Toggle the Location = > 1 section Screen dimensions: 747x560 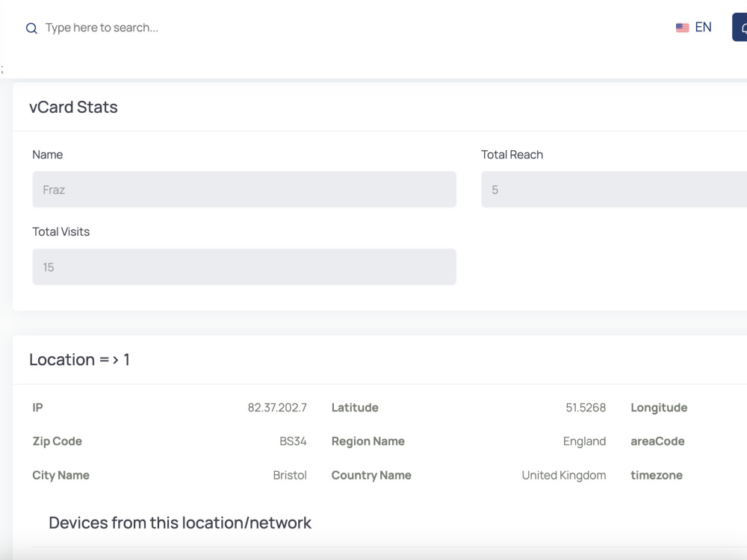77,359
